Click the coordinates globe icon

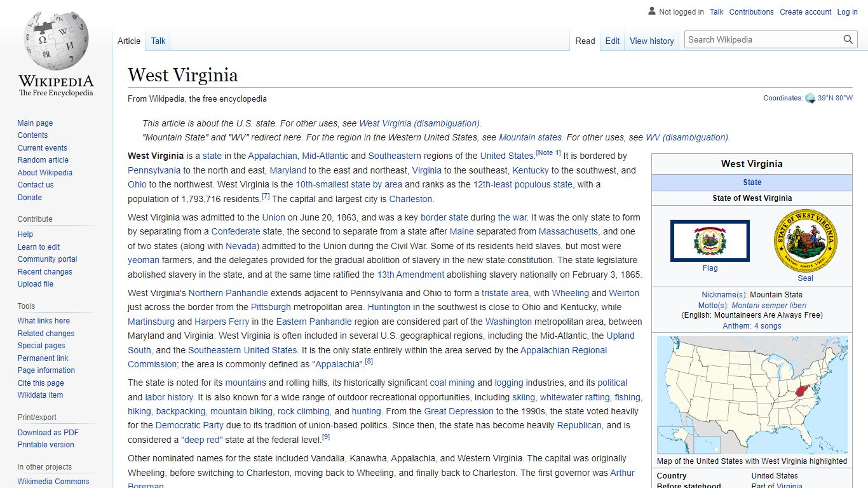(810, 98)
